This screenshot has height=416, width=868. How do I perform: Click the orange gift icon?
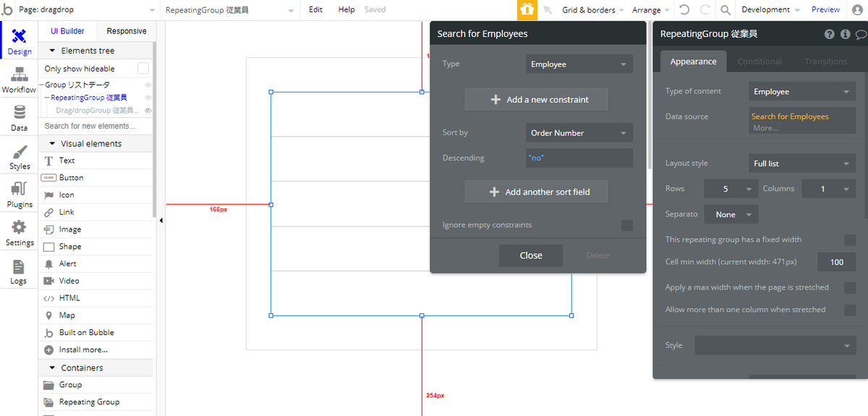527,10
